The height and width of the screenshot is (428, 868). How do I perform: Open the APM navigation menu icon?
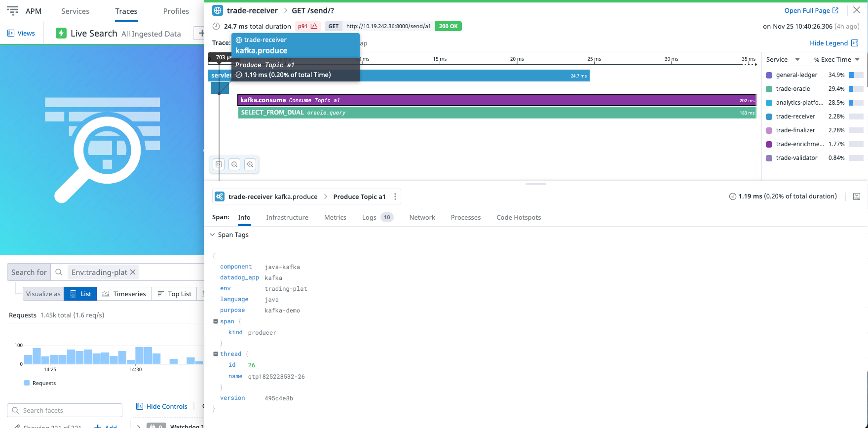pyautogui.click(x=12, y=11)
